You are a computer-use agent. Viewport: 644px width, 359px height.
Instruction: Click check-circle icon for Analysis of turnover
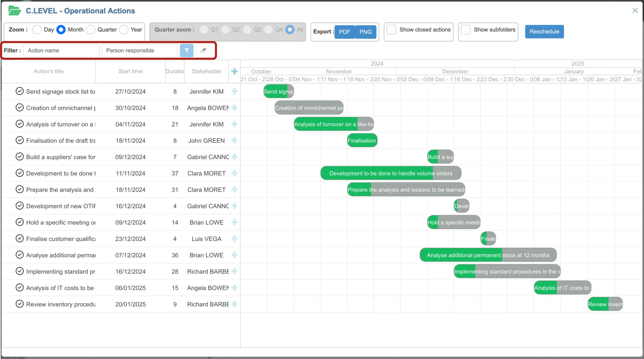click(x=19, y=124)
